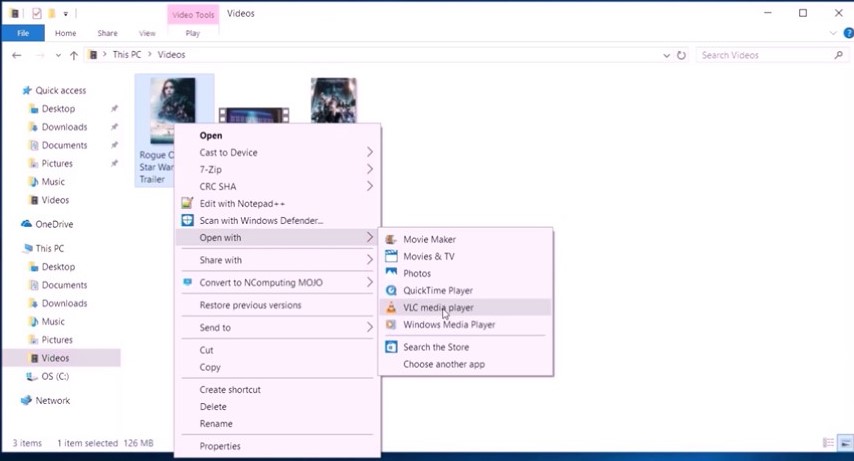Choose Edit with Notepad++
This screenshot has height=461, width=854.
(x=277, y=203)
